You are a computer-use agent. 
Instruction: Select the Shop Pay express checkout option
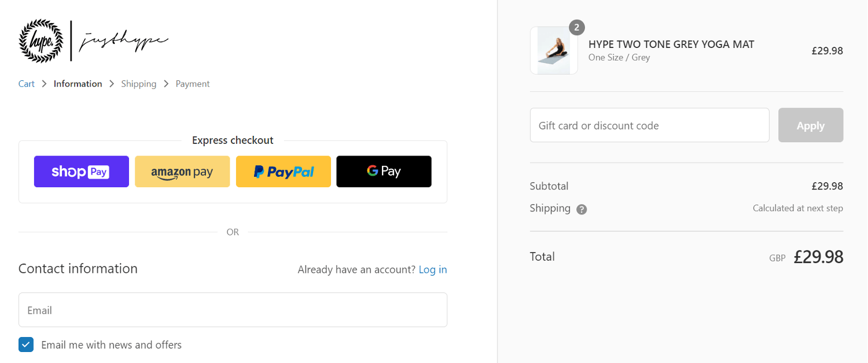point(81,171)
